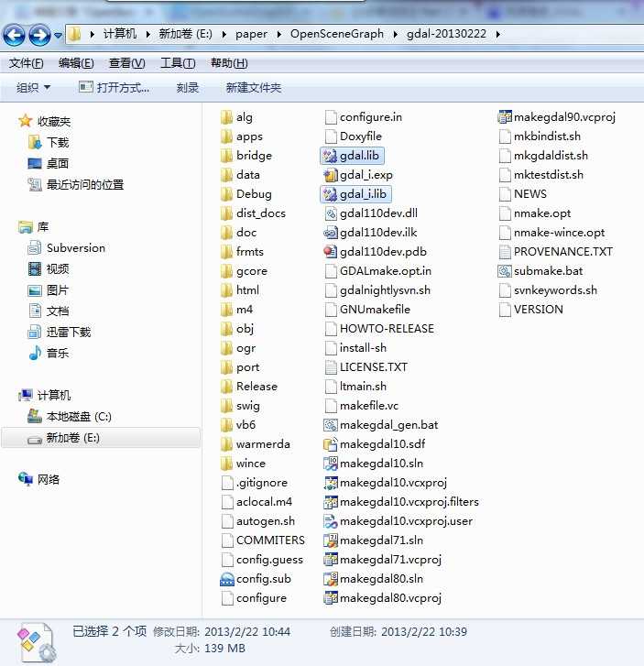The image size is (644, 666).
Task: Click the 刻录 toolbar button
Action: tap(188, 88)
